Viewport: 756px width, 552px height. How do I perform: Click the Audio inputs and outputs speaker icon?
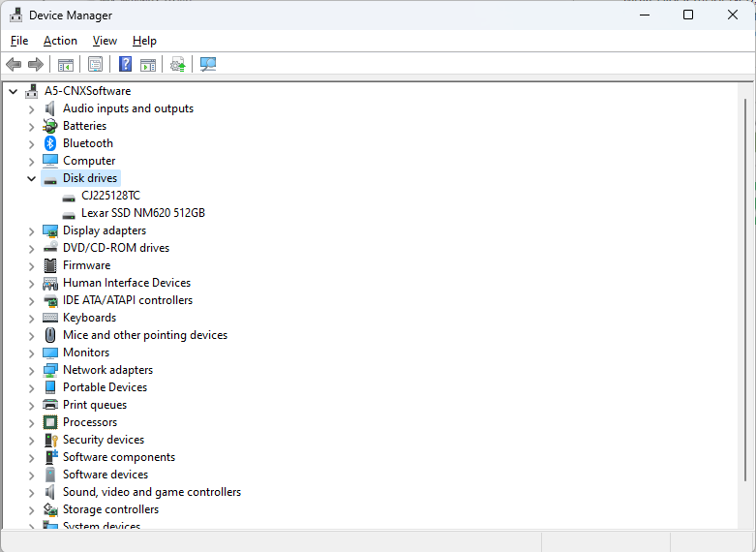click(50, 108)
